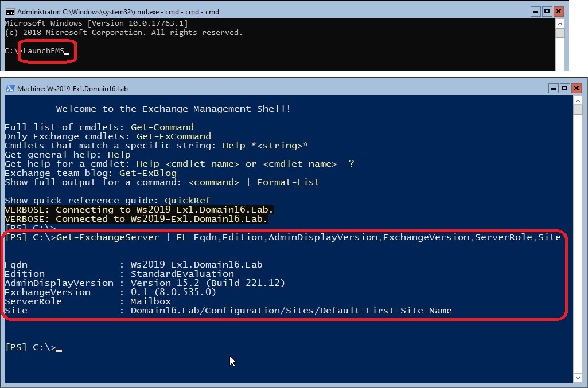Click 'Welcome to the Exchange Management Shell!' text

coord(173,109)
